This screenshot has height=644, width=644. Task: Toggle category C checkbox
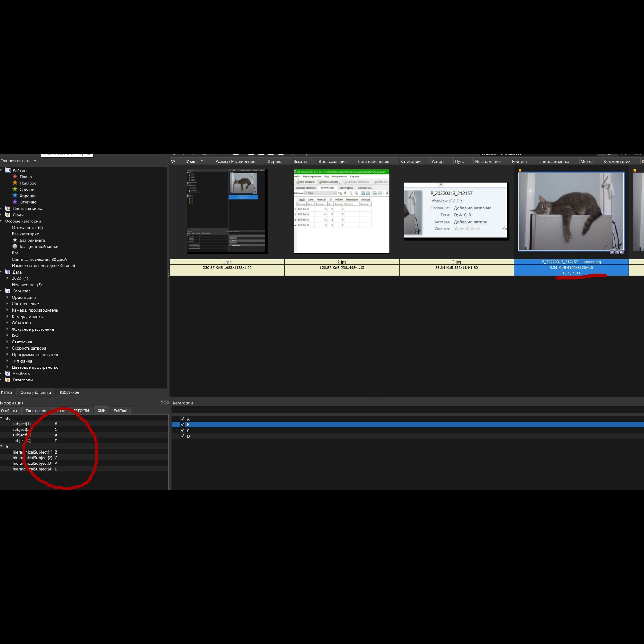(182, 430)
